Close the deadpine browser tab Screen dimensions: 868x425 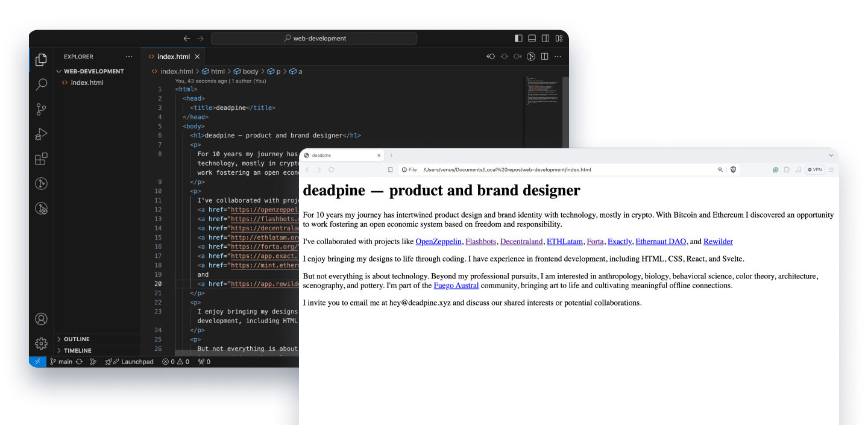click(379, 156)
